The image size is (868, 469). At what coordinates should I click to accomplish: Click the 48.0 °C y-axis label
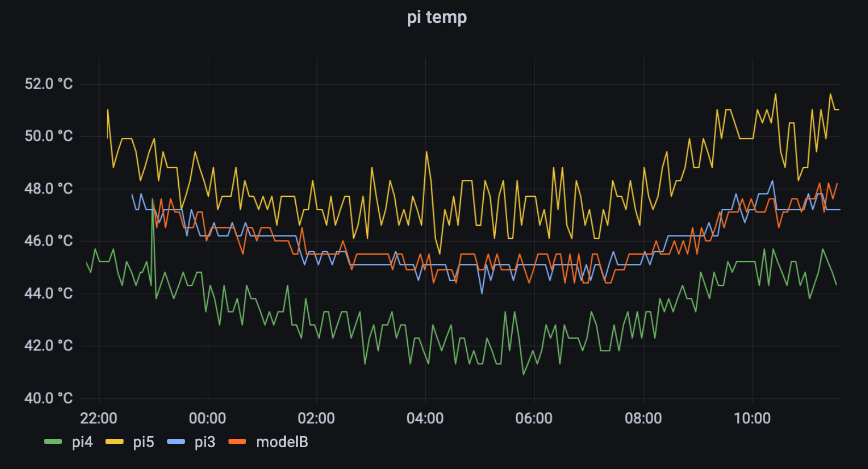tap(49, 189)
